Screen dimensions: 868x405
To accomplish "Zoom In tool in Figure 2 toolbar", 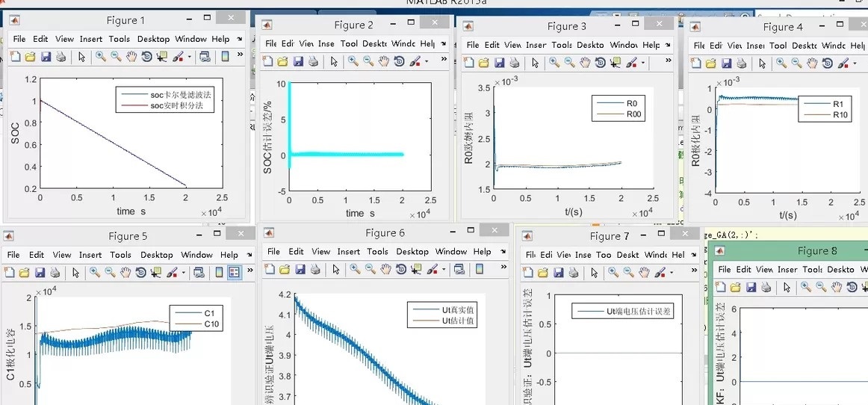I will pyautogui.click(x=353, y=61).
